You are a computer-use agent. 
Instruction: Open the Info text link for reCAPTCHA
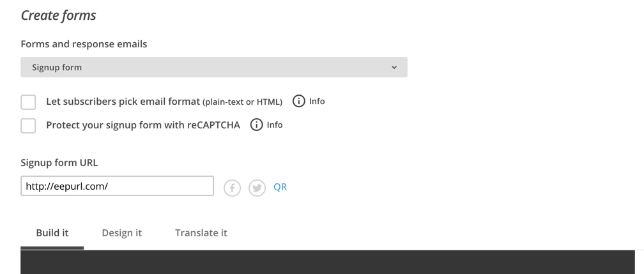[x=275, y=125]
